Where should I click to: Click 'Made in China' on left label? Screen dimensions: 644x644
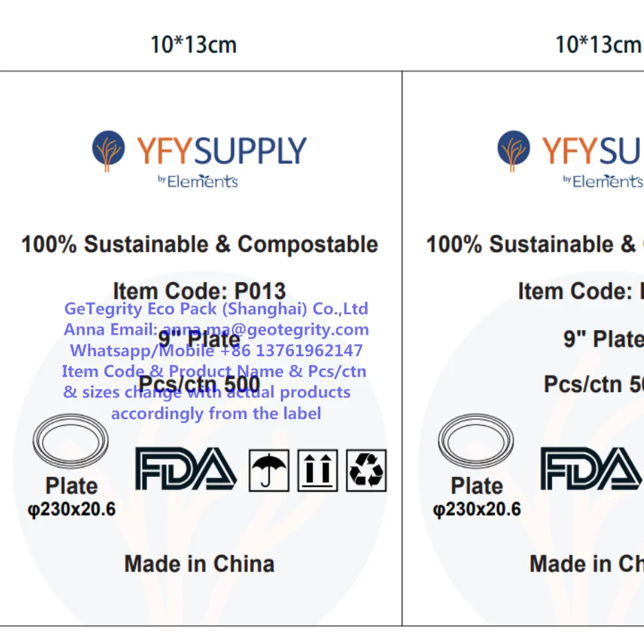pyautogui.click(x=199, y=564)
